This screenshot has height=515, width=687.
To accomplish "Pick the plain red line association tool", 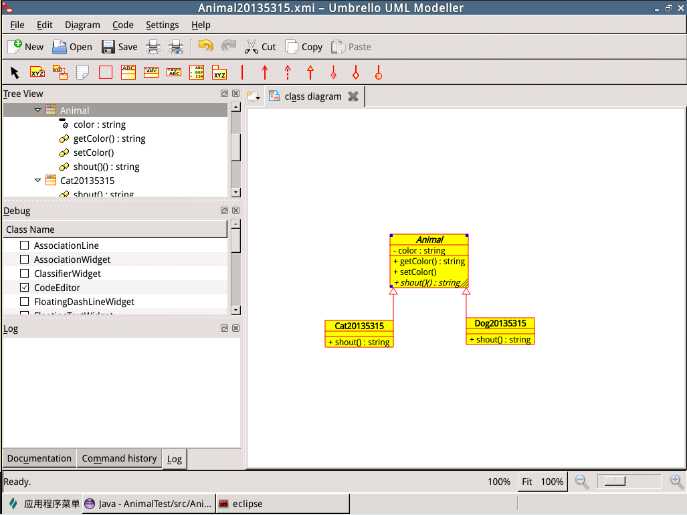I will [x=242, y=72].
